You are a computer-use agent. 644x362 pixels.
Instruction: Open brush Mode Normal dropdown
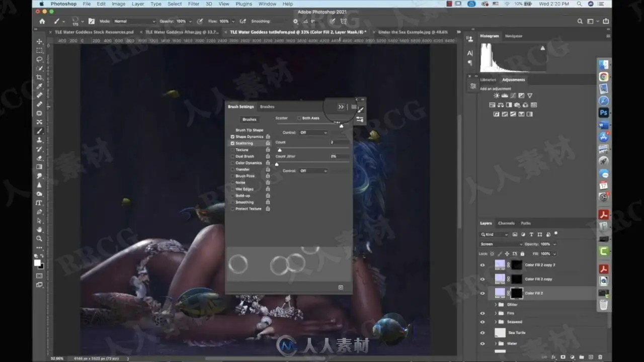(x=134, y=21)
